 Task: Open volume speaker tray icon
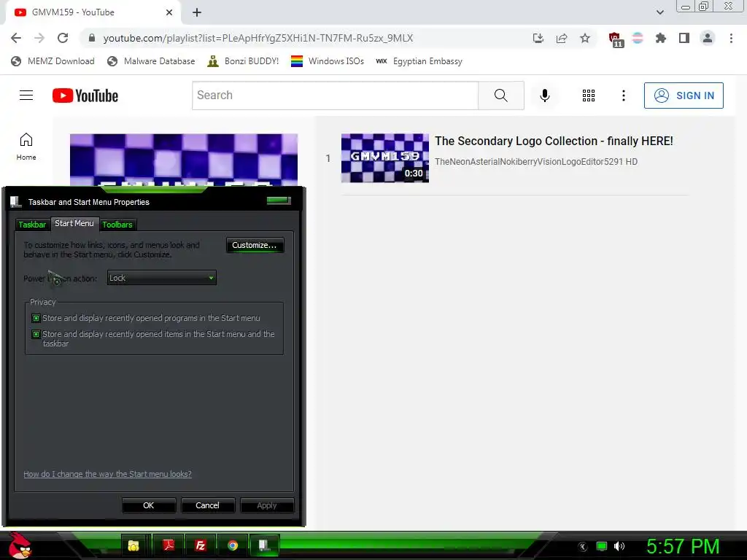point(619,546)
